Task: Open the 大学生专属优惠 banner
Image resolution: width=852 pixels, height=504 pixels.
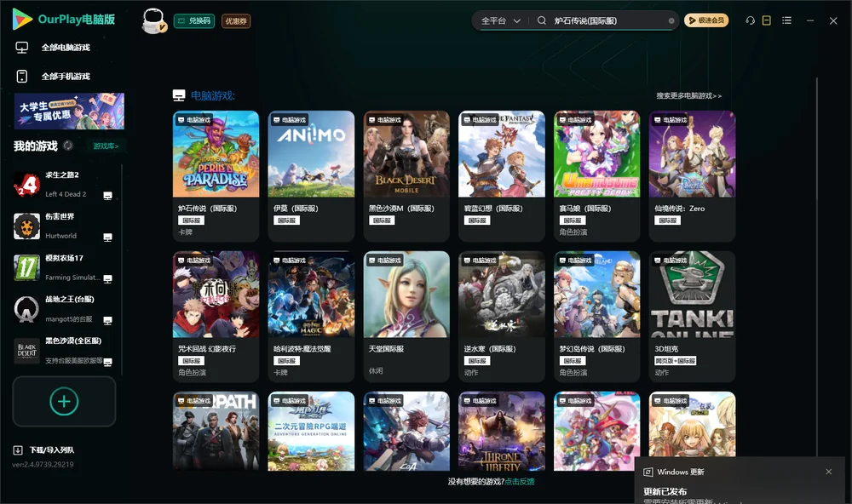Action: [x=69, y=111]
